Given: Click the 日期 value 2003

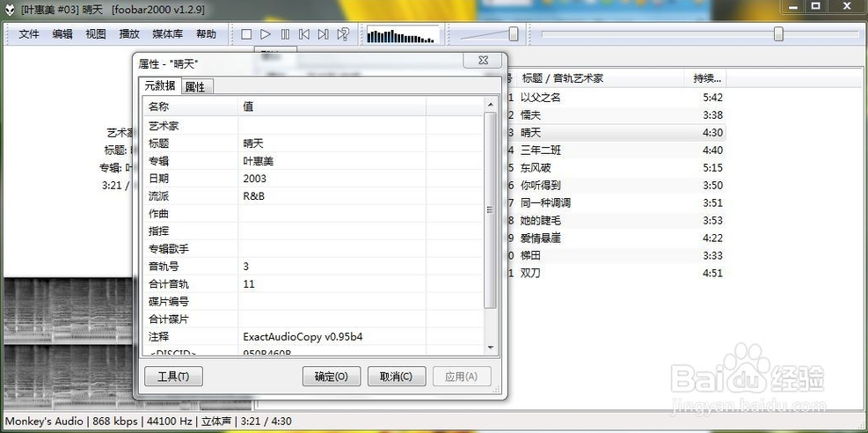Looking at the screenshot, I should tap(255, 179).
